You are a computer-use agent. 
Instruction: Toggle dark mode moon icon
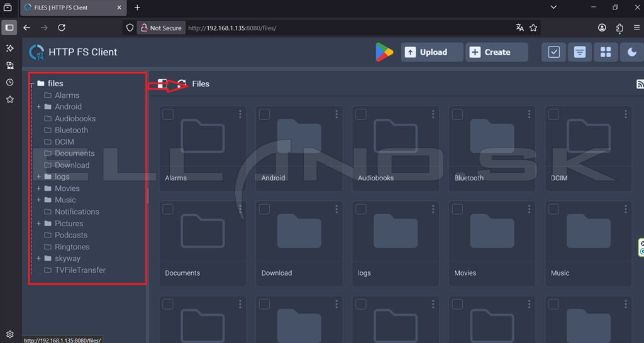[x=631, y=52]
